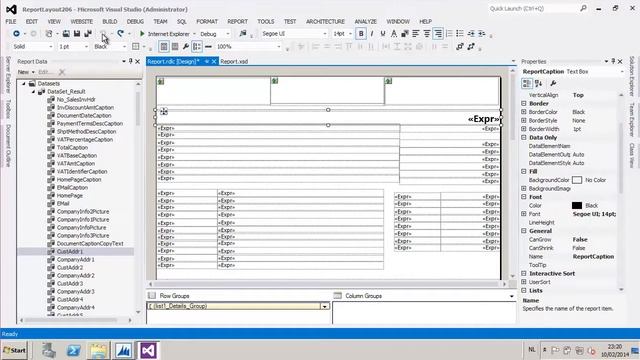Open the FILE menu
Image resolution: width=640 pixels, height=360 pixels.
[11, 21]
